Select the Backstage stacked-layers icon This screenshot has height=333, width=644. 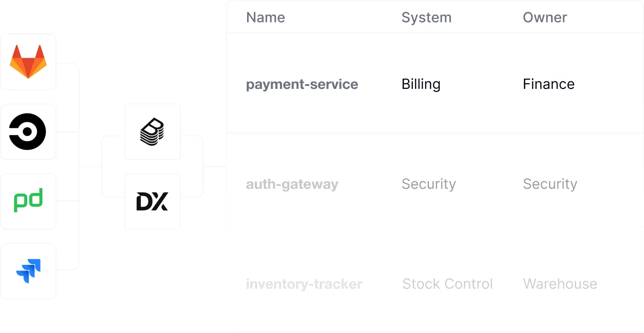click(152, 132)
